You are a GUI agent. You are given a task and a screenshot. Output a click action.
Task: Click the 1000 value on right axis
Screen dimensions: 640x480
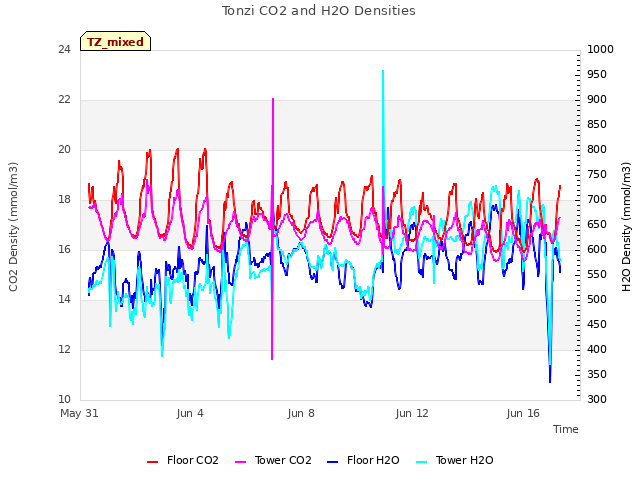coord(600,50)
